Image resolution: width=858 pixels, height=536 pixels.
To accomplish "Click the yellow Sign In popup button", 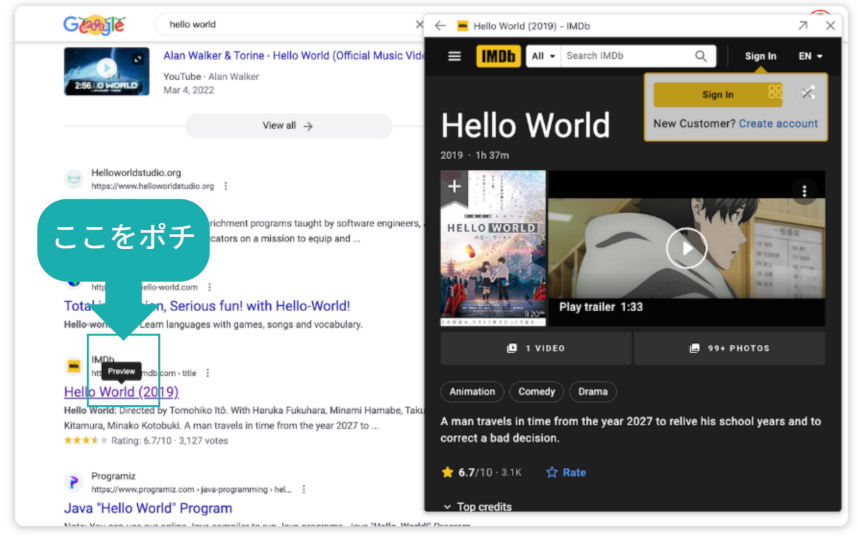I will click(x=718, y=94).
